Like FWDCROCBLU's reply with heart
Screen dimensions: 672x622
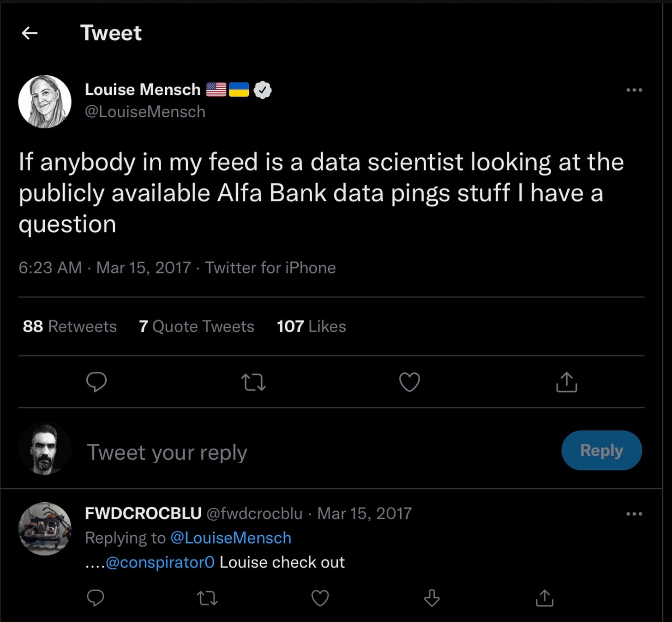pyautogui.click(x=320, y=598)
